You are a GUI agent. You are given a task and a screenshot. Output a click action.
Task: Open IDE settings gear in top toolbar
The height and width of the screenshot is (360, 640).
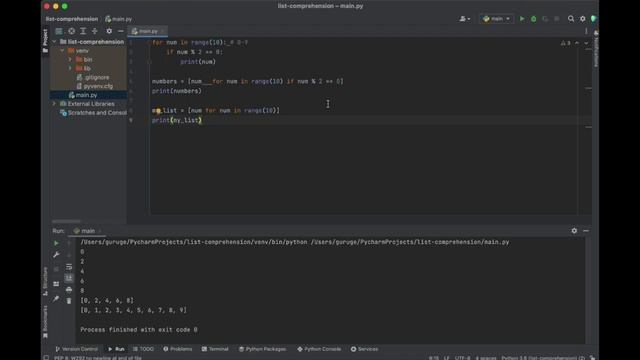click(x=582, y=19)
